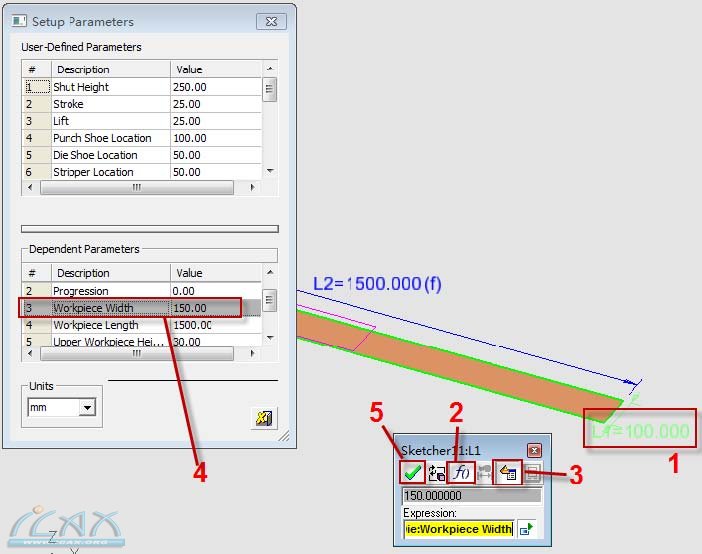Select the Punch Shoe Location row
Screen dimensions: 702x554
click(141, 138)
